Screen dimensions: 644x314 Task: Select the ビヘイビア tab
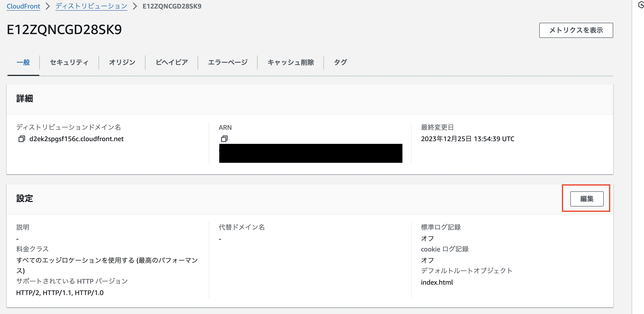tap(172, 63)
